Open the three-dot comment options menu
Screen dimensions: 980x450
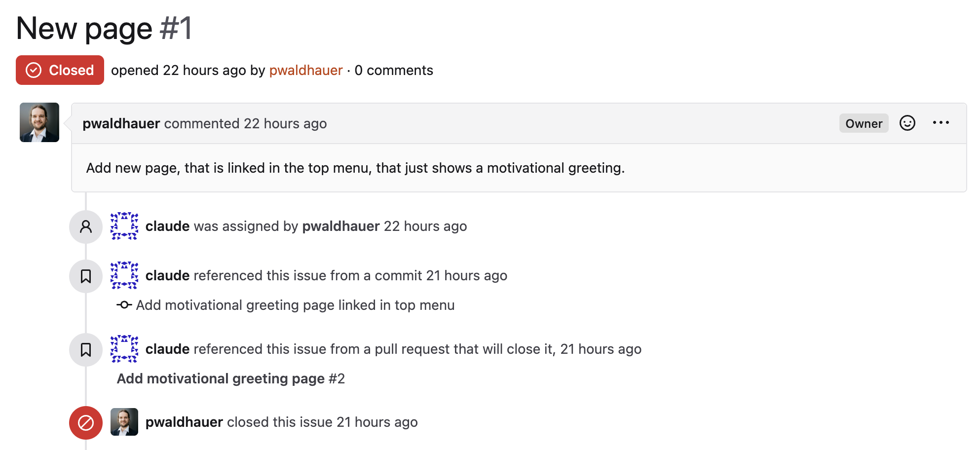pos(941,123)
